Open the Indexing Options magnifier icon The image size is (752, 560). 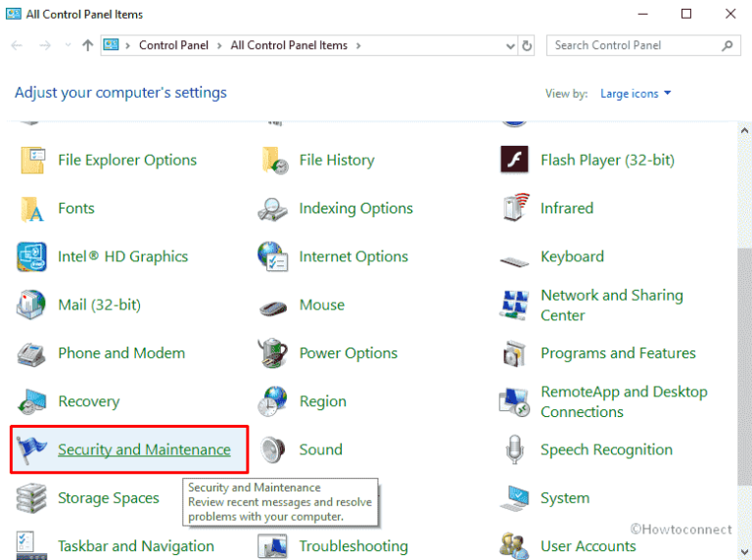272,210
